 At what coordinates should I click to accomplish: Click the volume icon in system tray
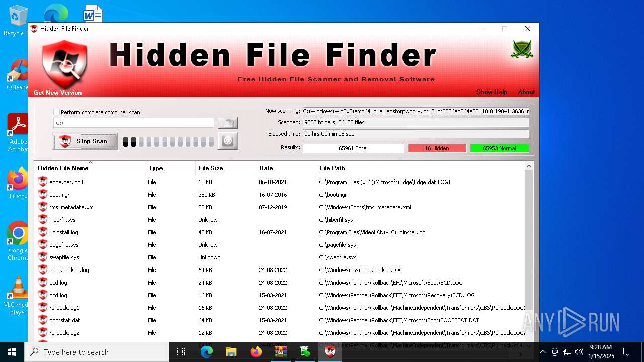579,352
